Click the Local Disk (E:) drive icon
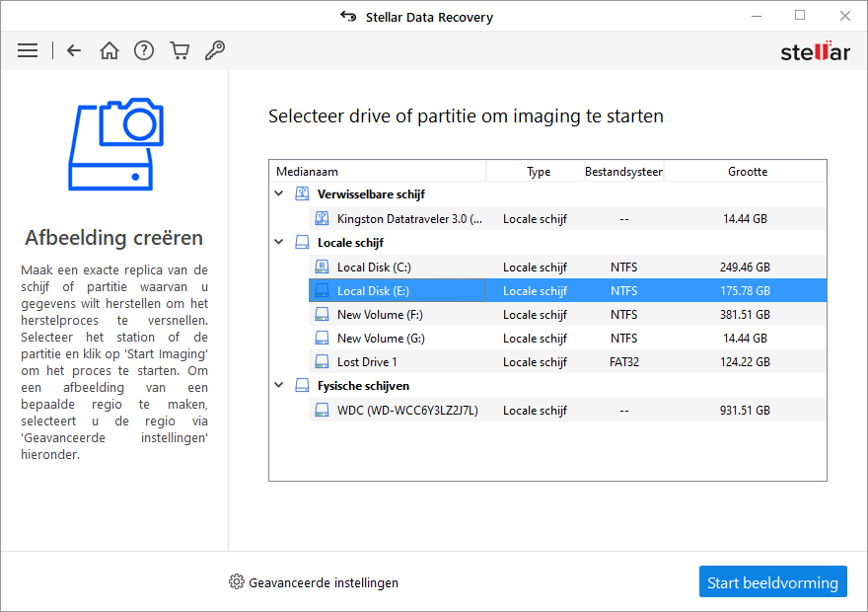The image size is (868, 612). point(322,290)
